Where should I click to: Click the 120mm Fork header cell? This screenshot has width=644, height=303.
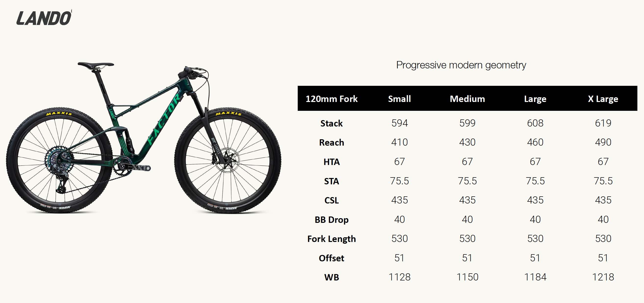coord(332,99)
